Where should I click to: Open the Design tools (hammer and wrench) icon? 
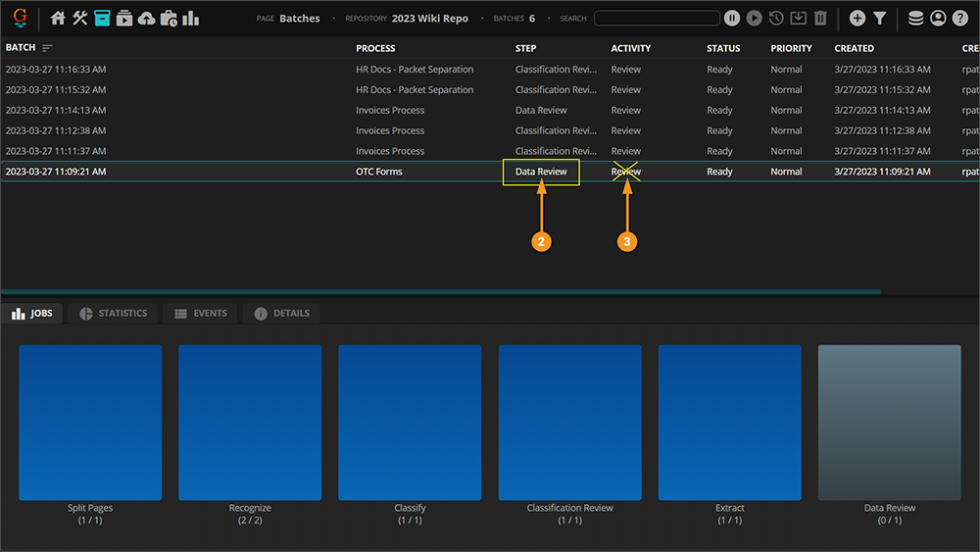tap(80, 18)
